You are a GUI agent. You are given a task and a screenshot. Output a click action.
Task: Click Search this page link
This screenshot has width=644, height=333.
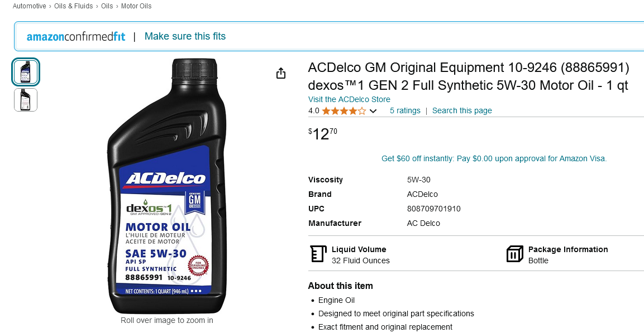pos(462,111)
